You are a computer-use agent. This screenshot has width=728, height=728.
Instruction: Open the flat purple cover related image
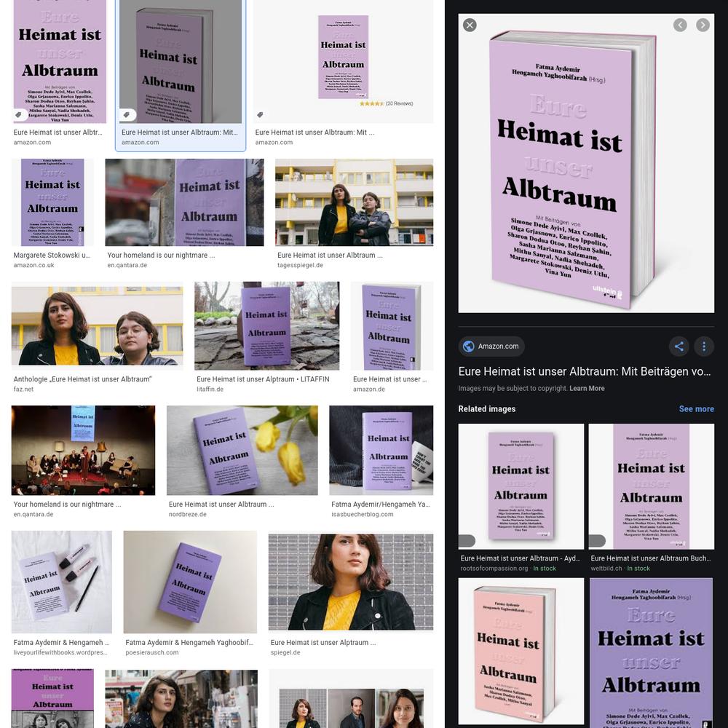(x=651, y=652)
